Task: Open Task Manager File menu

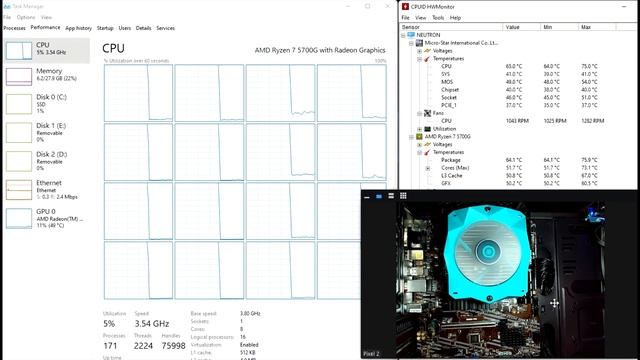Action: click(x=7, y=18)
